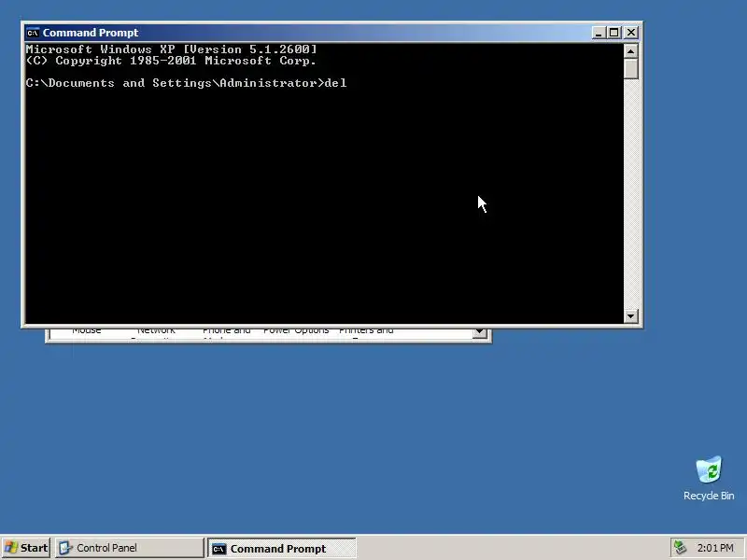
Task: Switch to Control Panel taskbar button
Action: (129, 548)
